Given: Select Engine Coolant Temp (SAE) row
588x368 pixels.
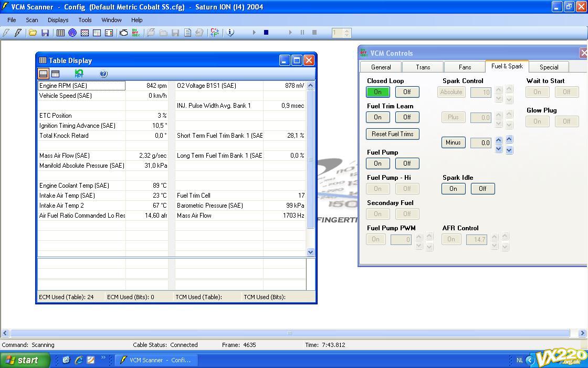Looking at the screenshot, I should [103, 186].
